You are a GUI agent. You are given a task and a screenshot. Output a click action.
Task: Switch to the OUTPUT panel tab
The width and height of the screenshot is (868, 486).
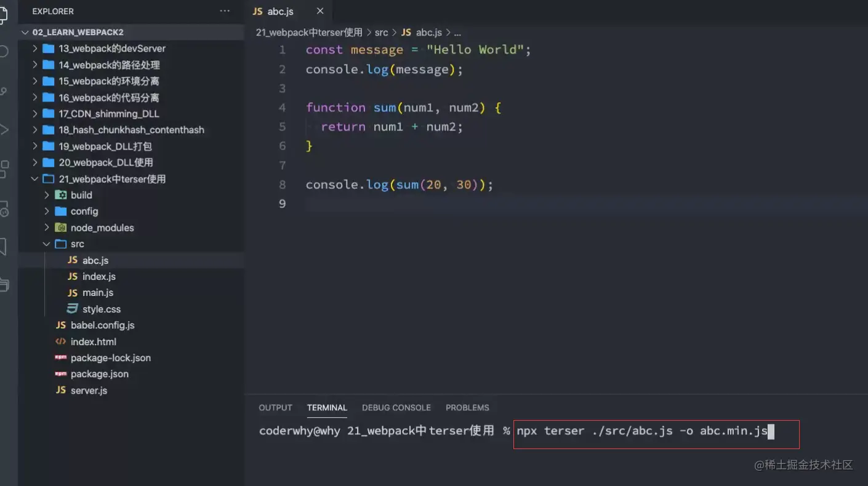pos(275,407)
